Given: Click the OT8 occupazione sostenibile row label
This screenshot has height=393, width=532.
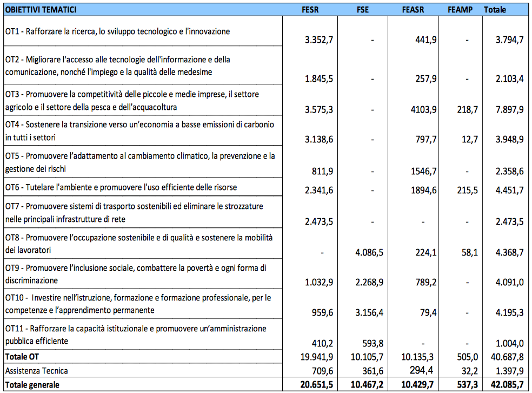Looking at the screenshot, I should pos(139,244).
